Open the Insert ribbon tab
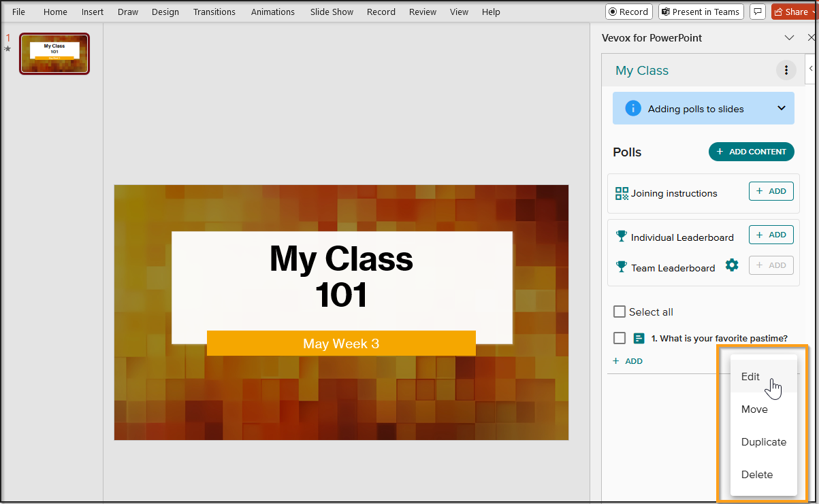819x504 pixels. pos(93,12)
